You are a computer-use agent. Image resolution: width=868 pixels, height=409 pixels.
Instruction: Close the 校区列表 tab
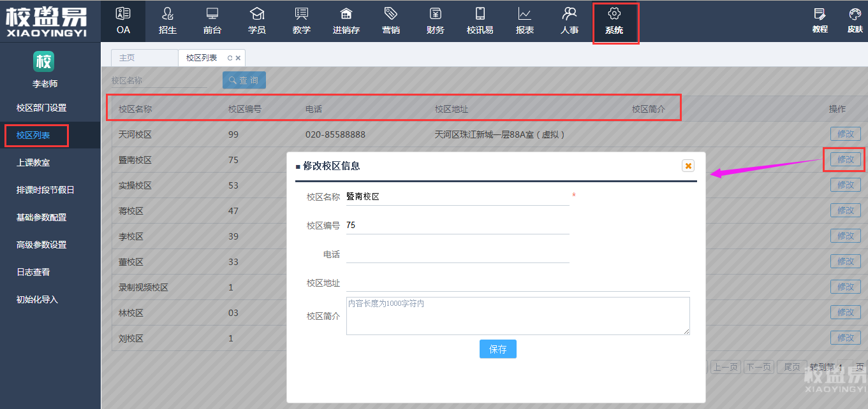pos(239,58)
